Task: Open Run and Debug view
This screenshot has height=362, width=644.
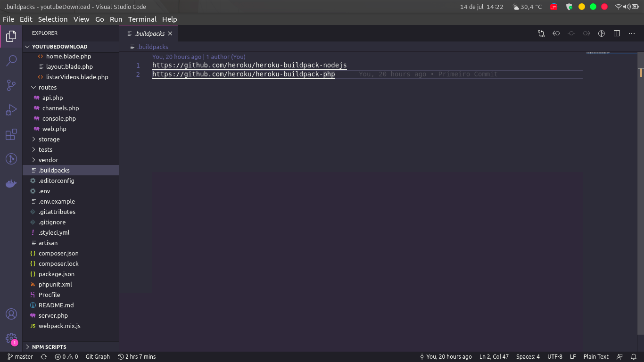Action: tap(11, 110)
